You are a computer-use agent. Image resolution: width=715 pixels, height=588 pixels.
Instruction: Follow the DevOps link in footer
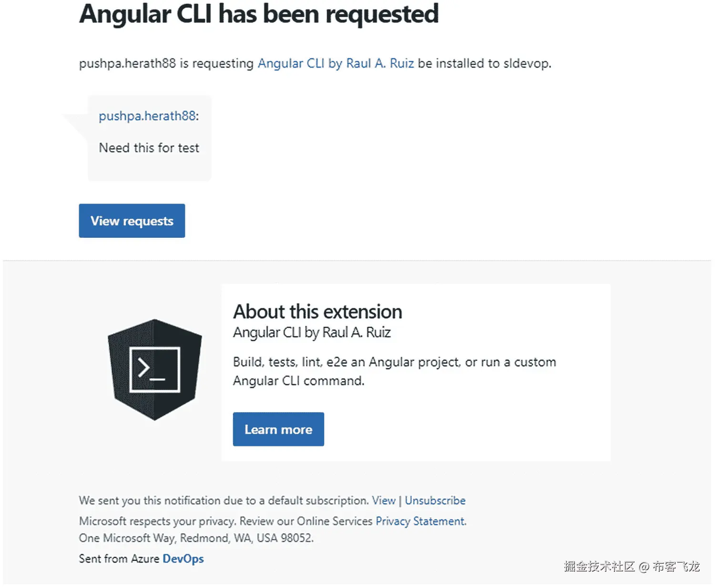pos(183,558)
